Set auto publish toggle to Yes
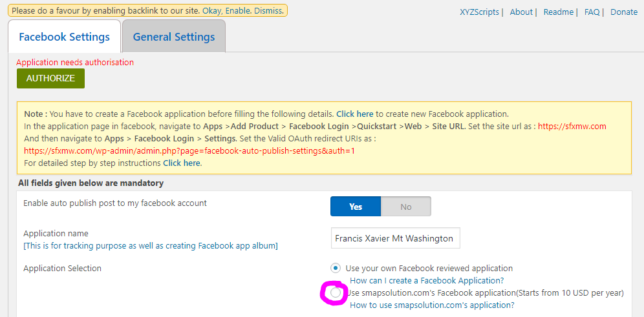 pos(356,207)
